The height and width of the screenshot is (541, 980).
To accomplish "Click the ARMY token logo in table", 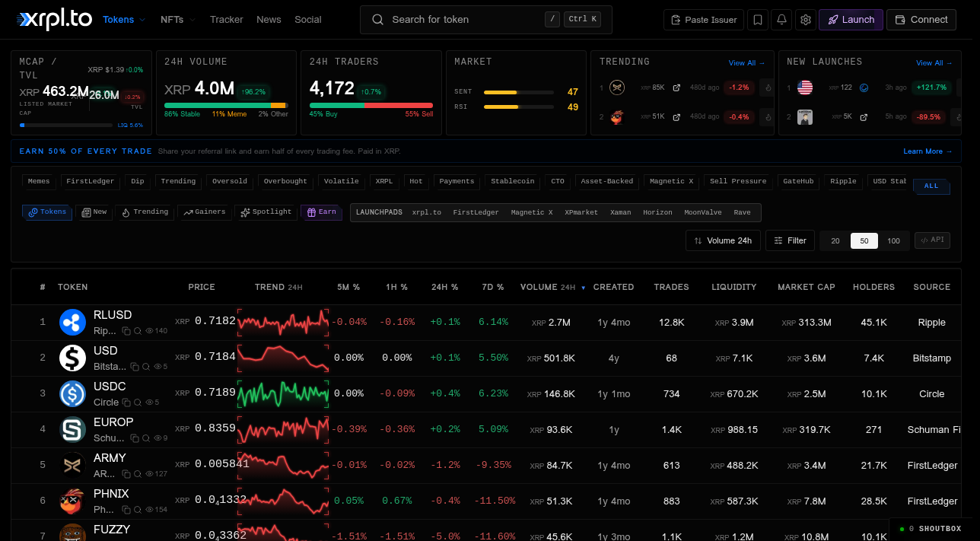I will point(73,466).
